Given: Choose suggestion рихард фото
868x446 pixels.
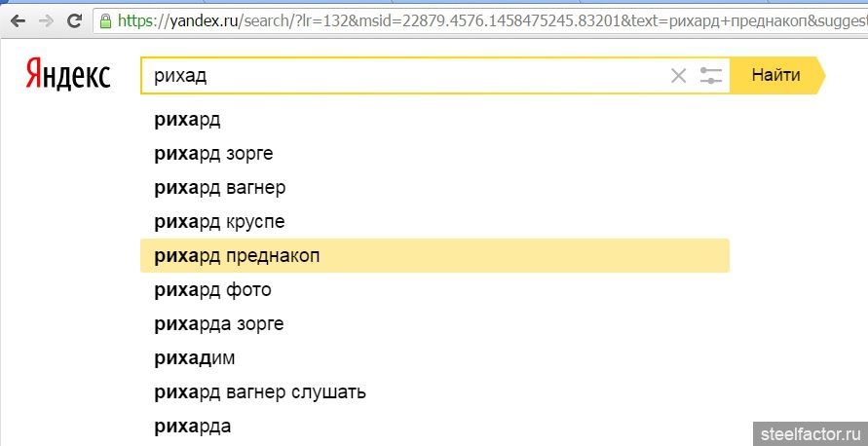Looking at the screenshot, I should click(434, 289).
